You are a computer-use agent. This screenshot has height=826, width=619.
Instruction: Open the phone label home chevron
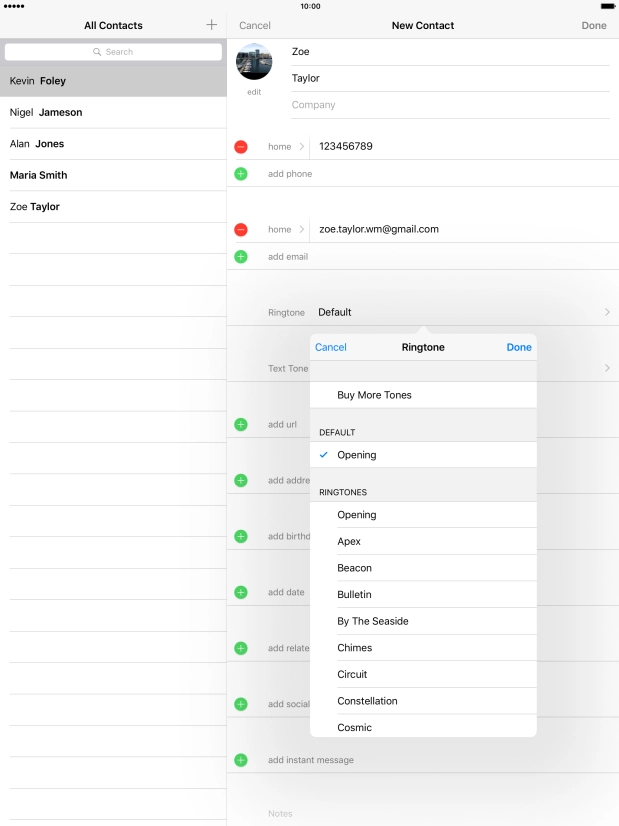click(301, 147)
